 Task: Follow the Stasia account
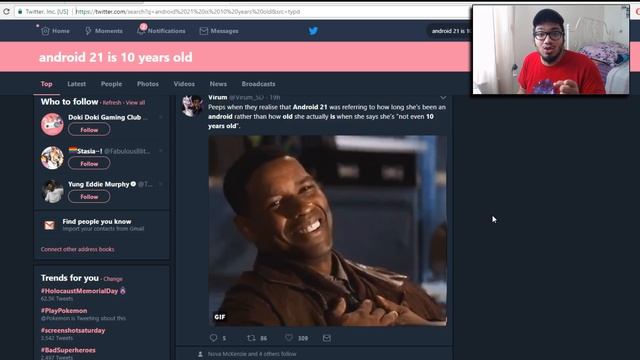(x=89, y=164)
